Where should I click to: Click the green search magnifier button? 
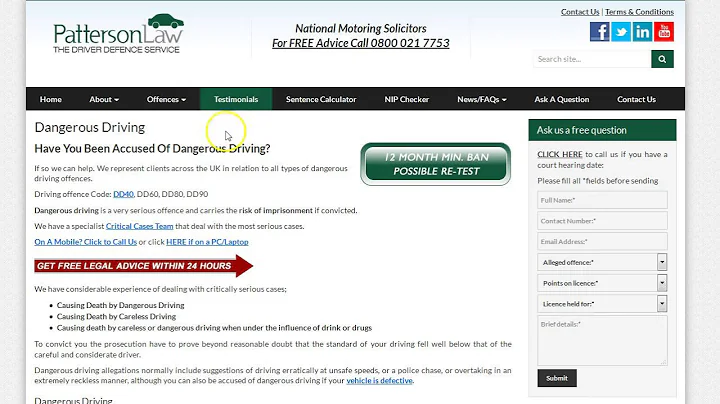point(662,59)
